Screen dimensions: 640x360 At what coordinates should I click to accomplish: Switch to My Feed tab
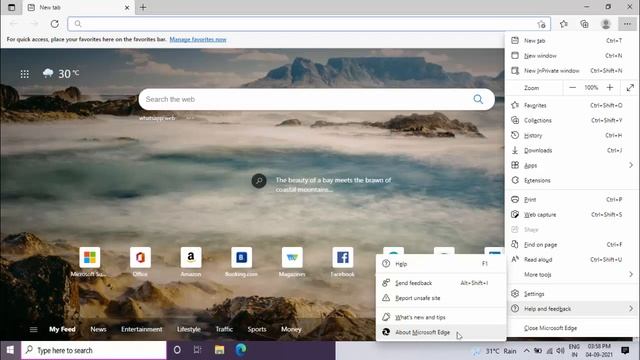pyautogui.click(x=62, y=329)
